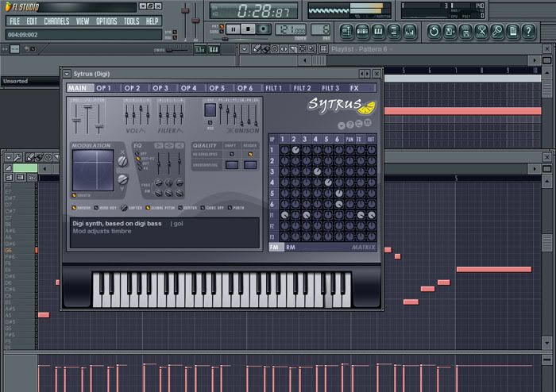Click the tempo display field
This screenshot has height=392, width=556.
tap(291, 29)
